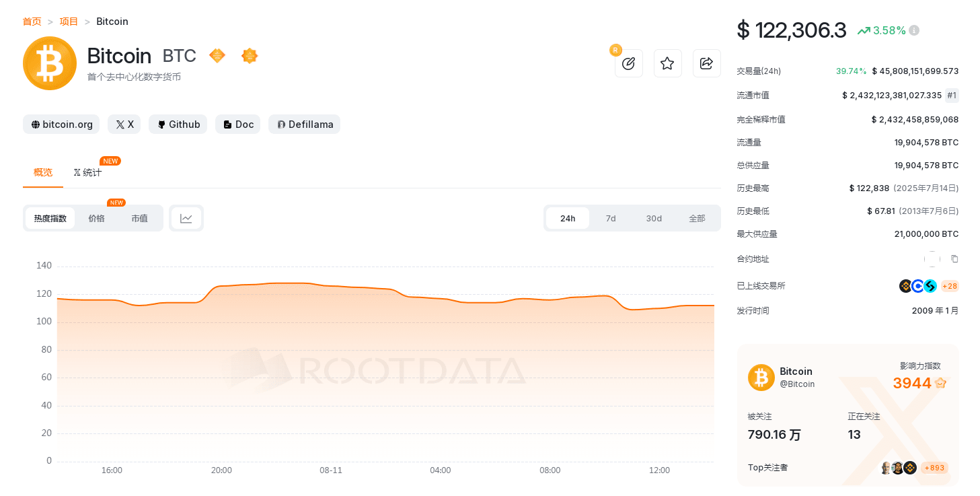Screen dimensions: 980x496
Task: Open the Defillama link chip
Action: 304,125
